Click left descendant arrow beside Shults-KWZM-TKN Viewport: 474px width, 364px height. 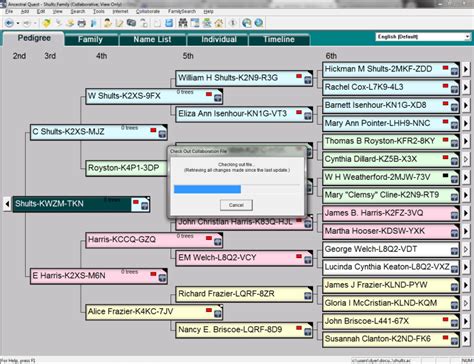pyautogui.click(x=7, y=204)
